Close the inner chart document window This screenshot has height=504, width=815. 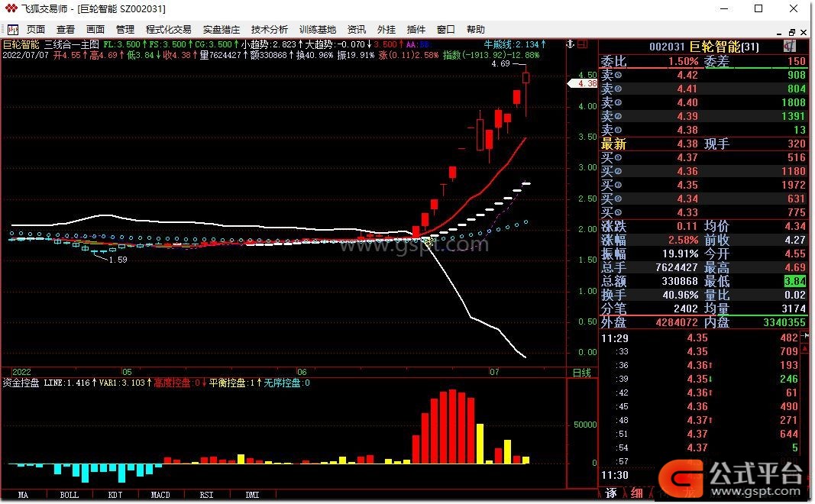[804, 32]
